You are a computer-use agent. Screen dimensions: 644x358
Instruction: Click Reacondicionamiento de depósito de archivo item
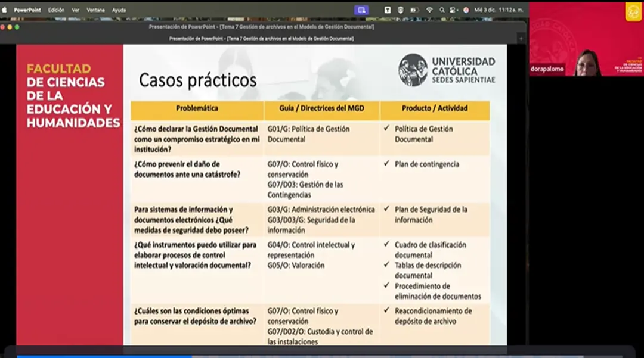(x=434, y=316)
